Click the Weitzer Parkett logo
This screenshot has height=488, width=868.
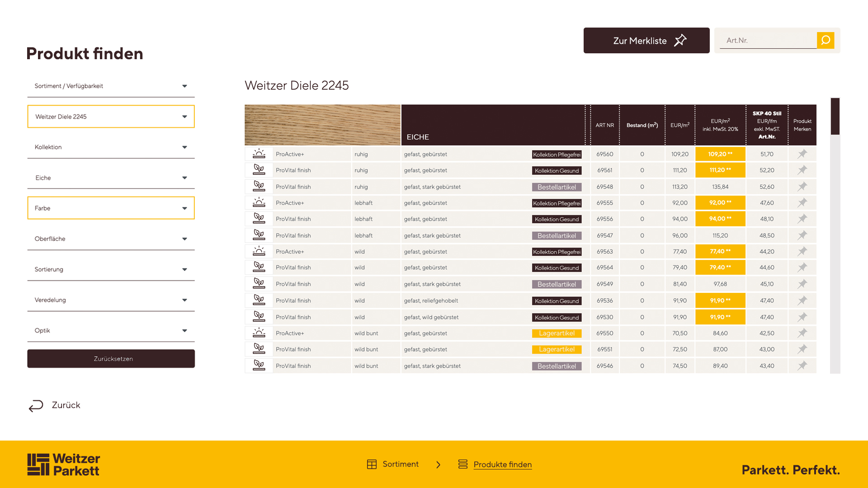point(64,465)
